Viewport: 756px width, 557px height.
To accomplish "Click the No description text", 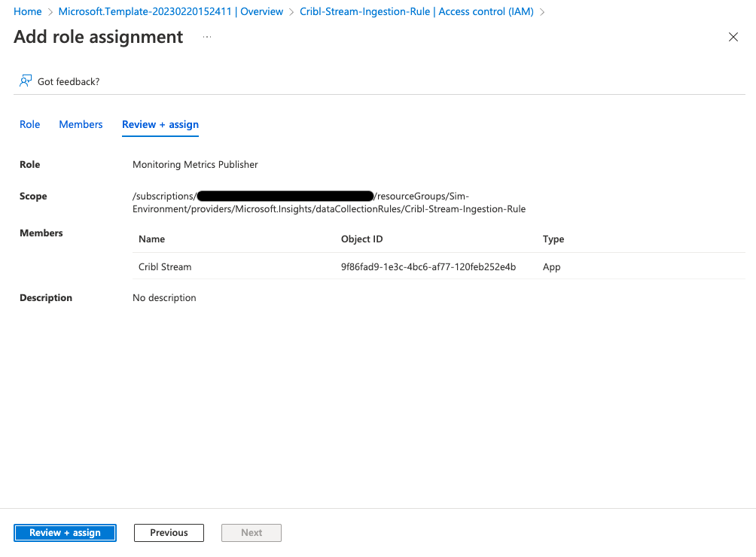I will click(x=164, y=297).
